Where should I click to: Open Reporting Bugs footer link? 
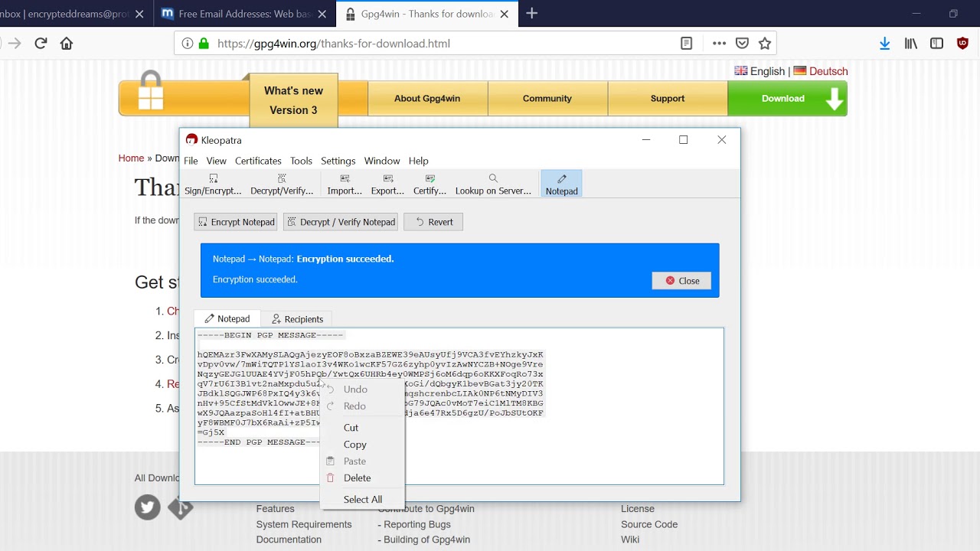point(417,524)
